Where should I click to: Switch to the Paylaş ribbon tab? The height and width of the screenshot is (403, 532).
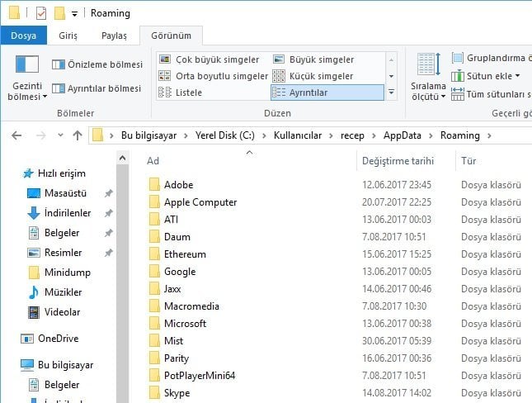(x=114, y=36)
